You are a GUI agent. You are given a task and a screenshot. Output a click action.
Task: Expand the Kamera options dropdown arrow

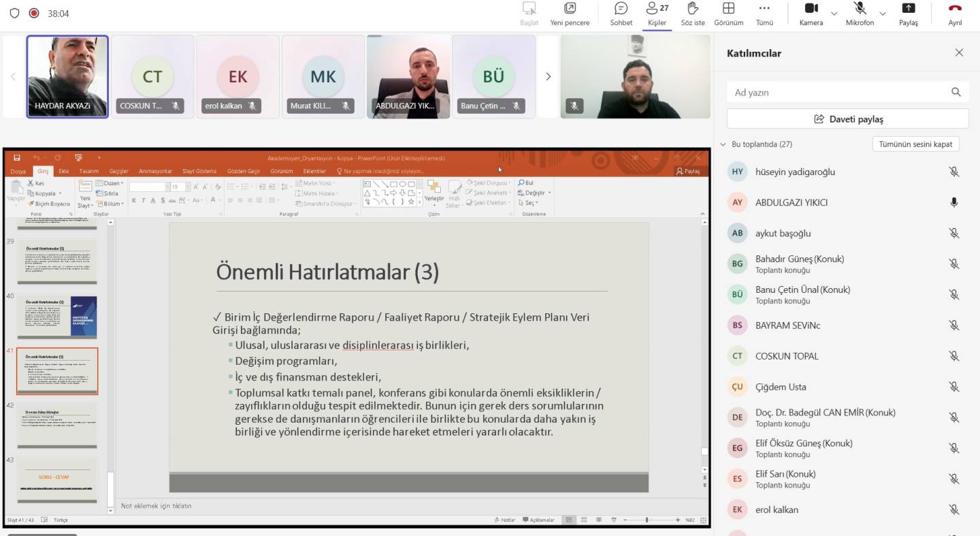tap(834, 14)
